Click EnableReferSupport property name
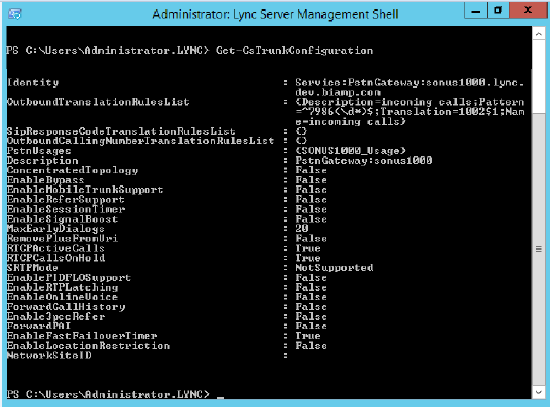This screenshot has height=407, width=550. [66, 200]
